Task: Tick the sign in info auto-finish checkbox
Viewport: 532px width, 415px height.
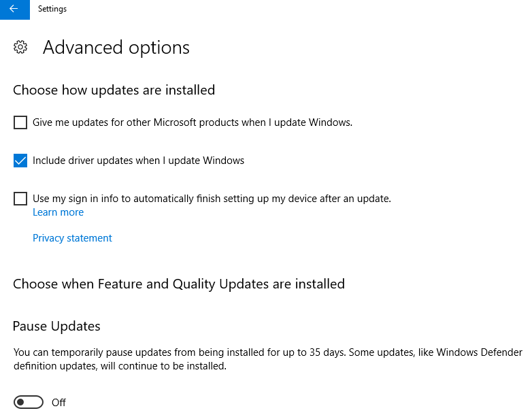Action: [x=20, y=199]
